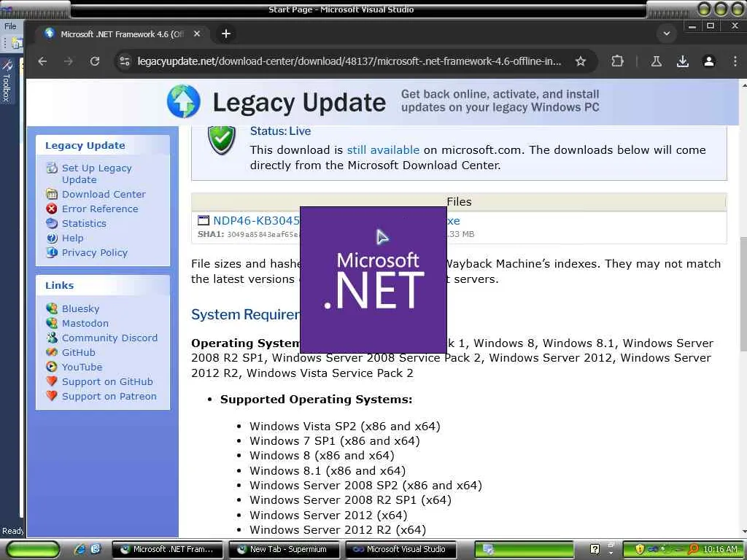Switch to Microsoft .NET Fram... taskbar button
This screenshot has width=747, height=560.
pyautogui.click(x=168, y=550)
